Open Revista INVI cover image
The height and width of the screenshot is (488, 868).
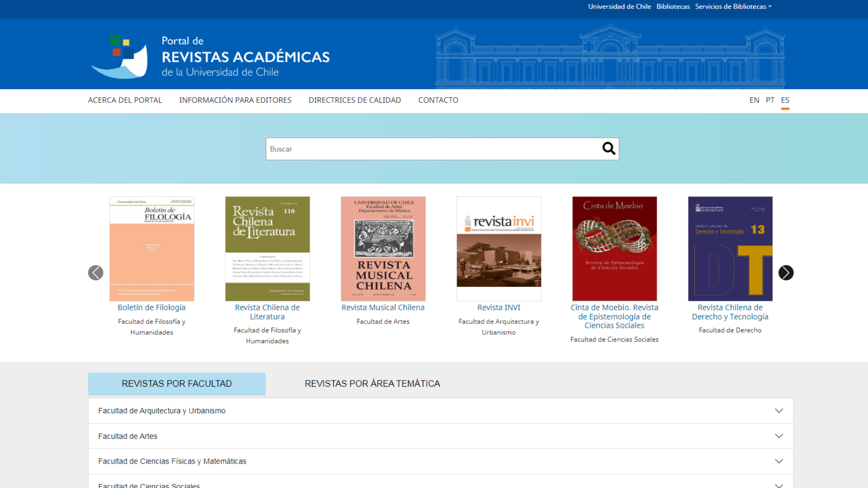[499, 249]
